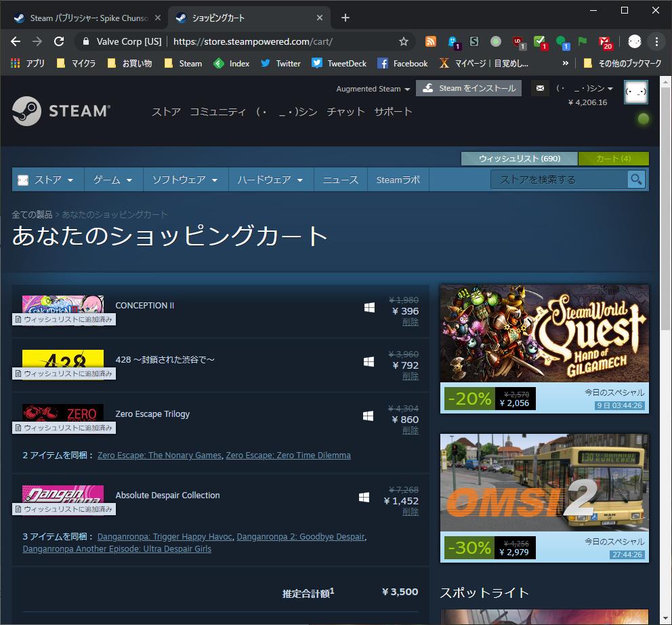Open コミュニティ in the Steam header
This screenshot has width=672, height=625.
[218, 112]
